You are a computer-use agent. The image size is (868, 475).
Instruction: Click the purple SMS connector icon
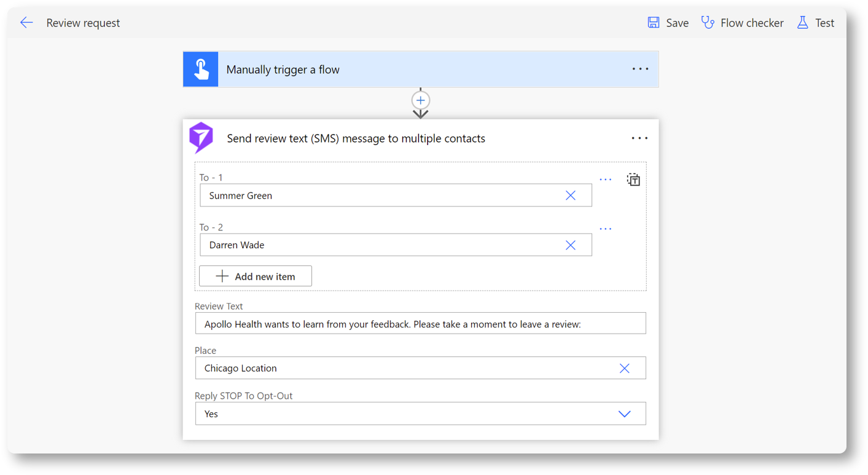[x=201, y=138]
